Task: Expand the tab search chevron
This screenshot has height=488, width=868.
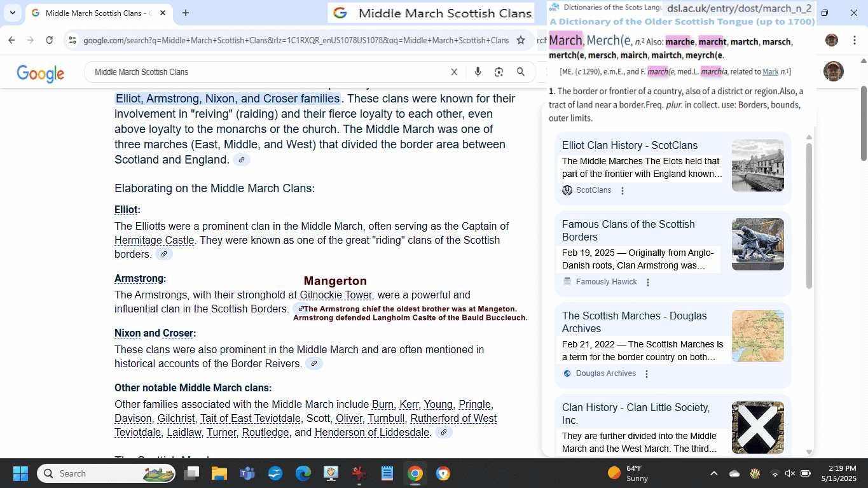Action: pos(12,13)
